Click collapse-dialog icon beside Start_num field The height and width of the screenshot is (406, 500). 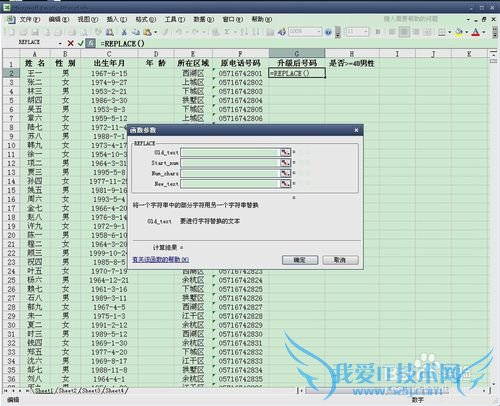pos(285,163)
